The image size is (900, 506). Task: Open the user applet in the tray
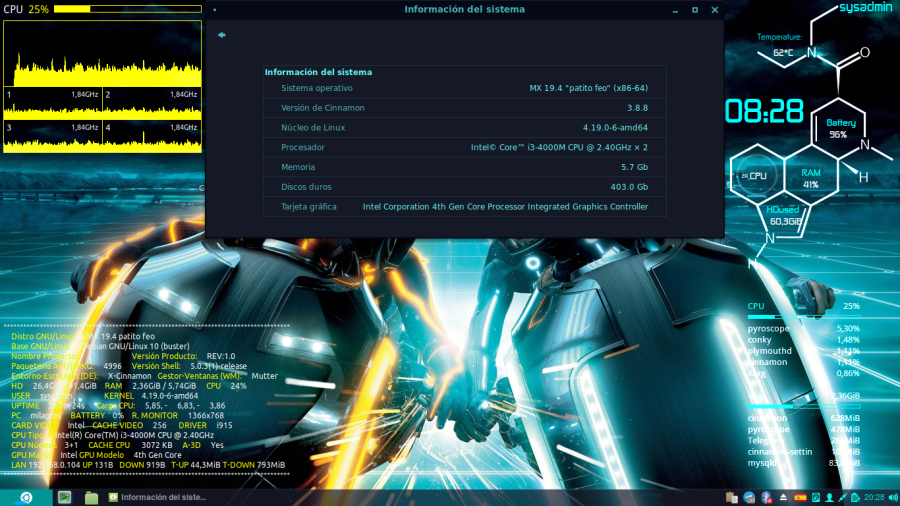click(x=829, y=497)
